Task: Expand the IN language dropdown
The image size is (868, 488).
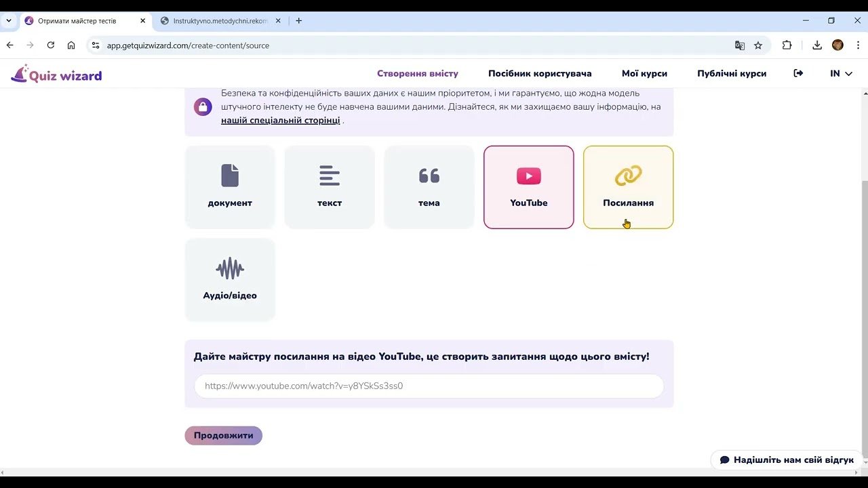Action: (841, 73)
